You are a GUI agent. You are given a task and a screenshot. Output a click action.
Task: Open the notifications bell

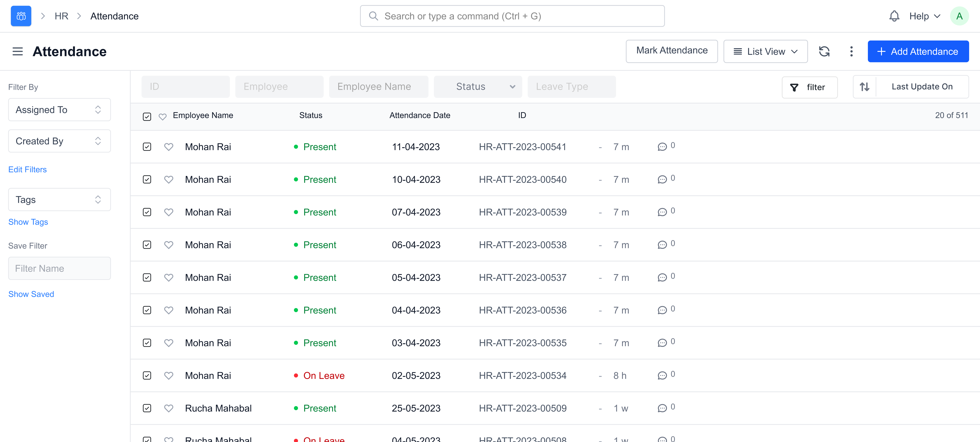point(894,16)
